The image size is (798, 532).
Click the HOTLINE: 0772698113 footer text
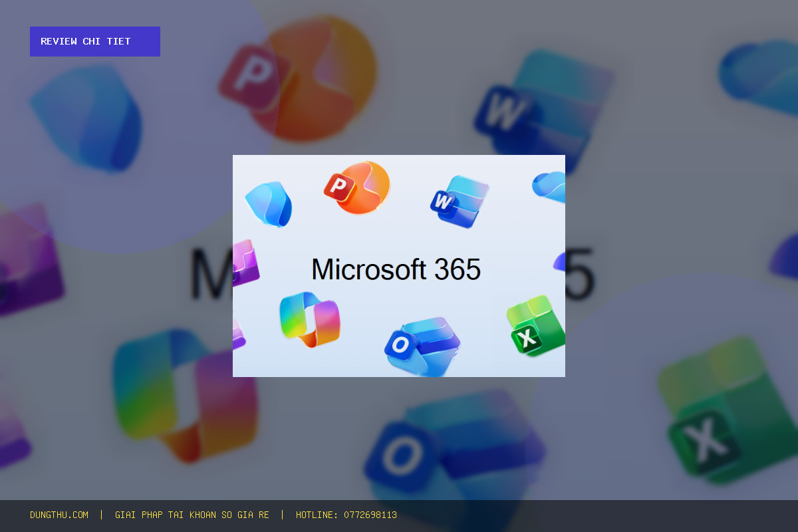(x=346, y=515)
